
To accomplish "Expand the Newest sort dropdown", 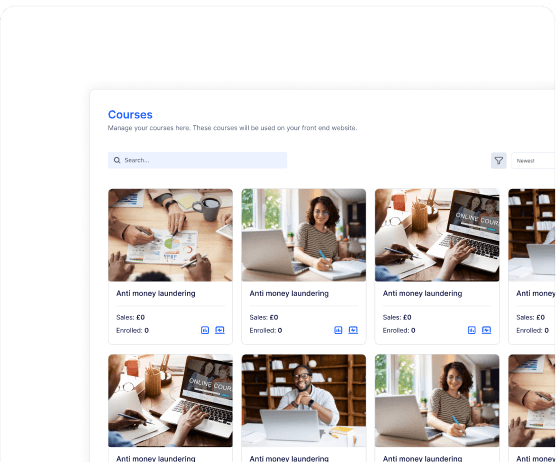I will point(533,161).
